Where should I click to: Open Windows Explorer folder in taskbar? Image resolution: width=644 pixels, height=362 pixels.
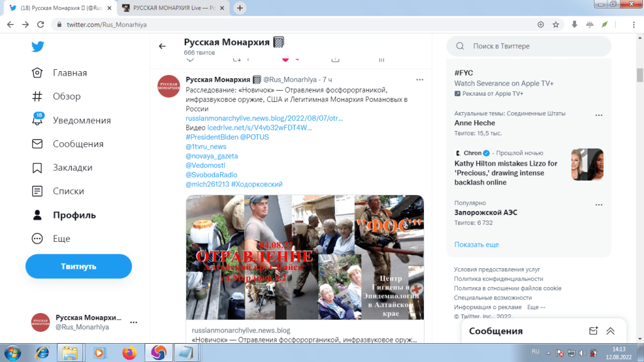70,353
